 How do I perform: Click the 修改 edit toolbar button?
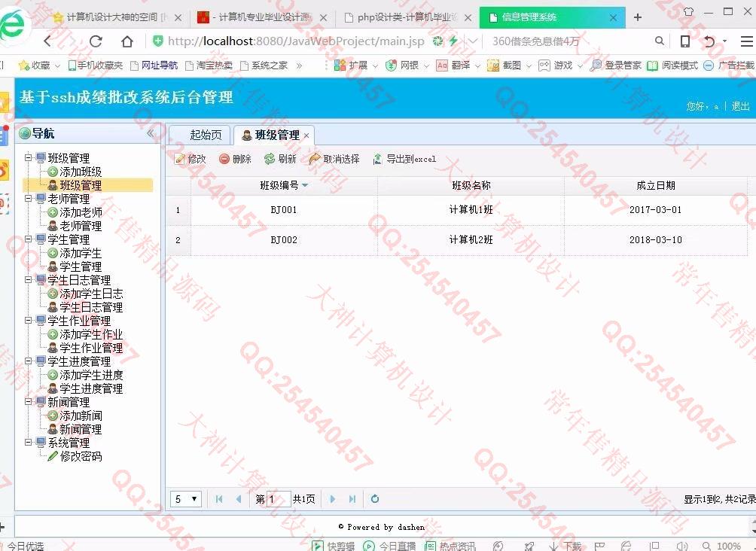pos(190,159)
